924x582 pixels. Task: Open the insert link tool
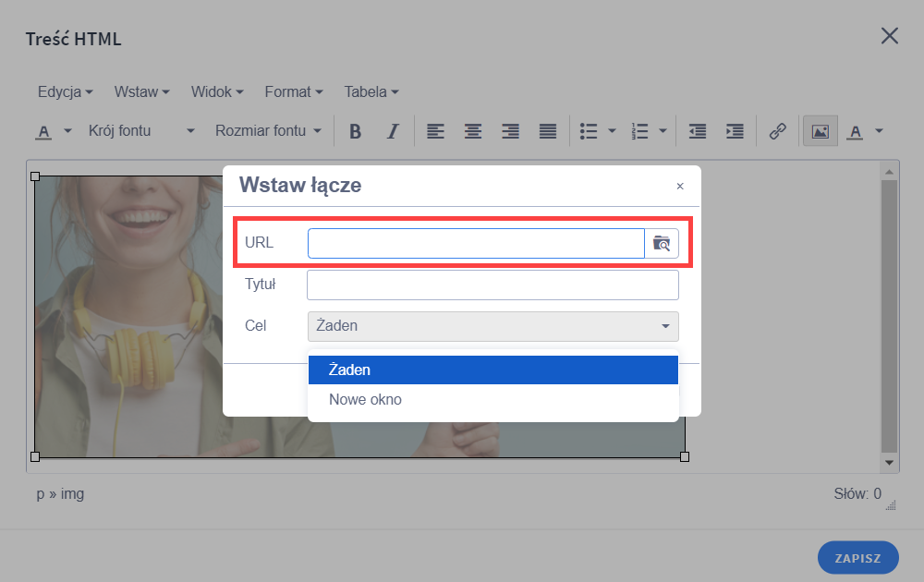[x=777, y=130]
